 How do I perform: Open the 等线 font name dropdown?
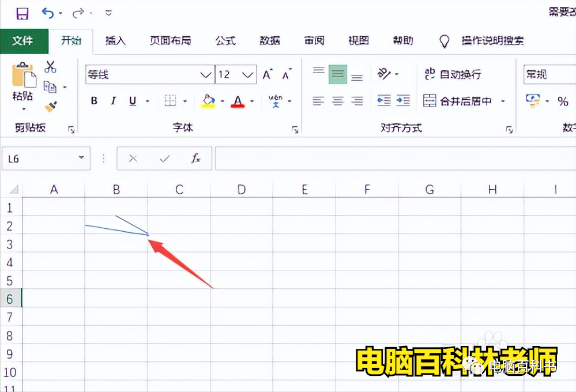(x=206, y=75)
